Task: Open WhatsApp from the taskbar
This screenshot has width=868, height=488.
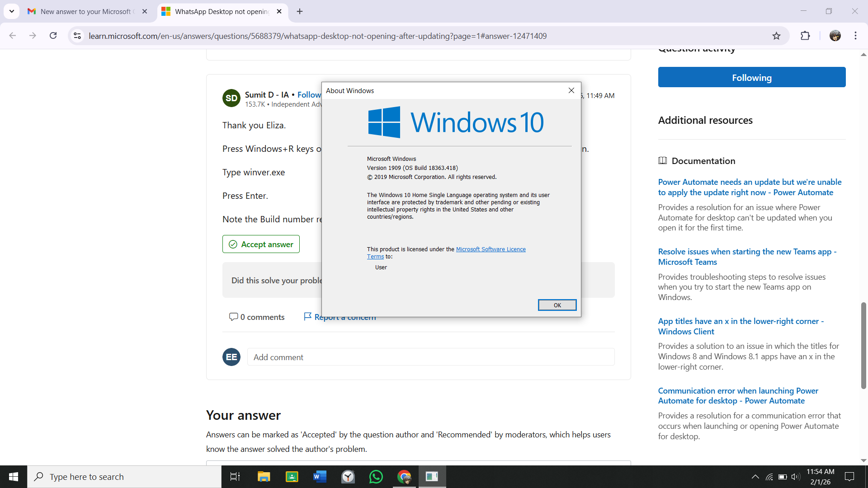Action: point(376,477)
